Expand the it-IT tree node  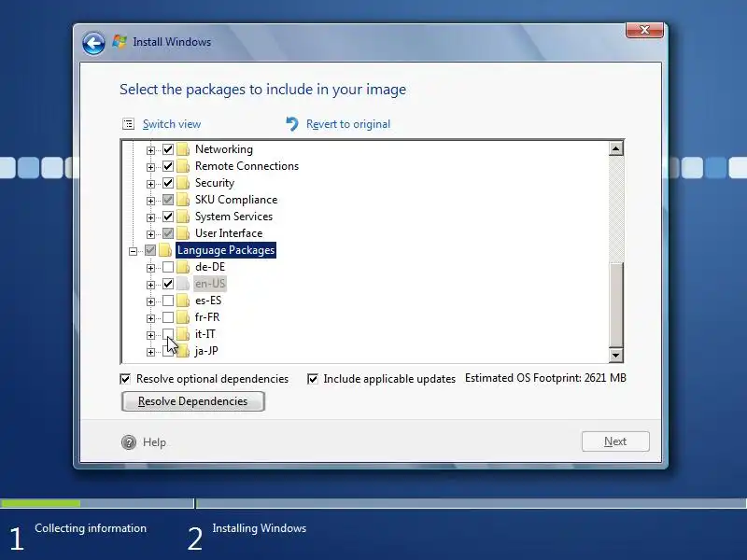click(x=150, y=335)
